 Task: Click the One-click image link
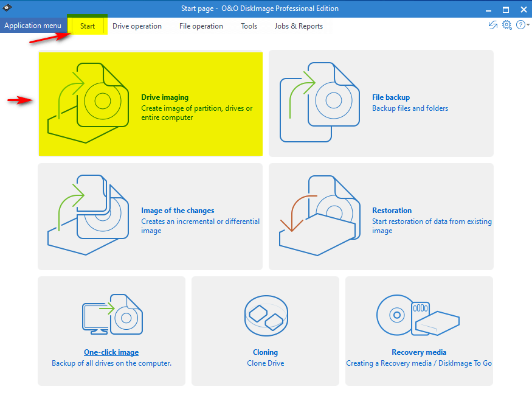(x=111, y=352)
